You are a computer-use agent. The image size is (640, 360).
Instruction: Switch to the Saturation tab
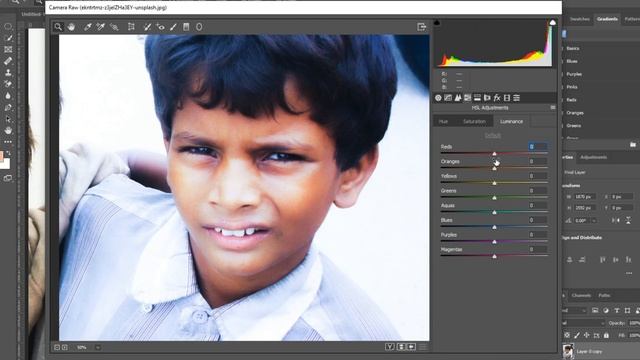pyautogui.click(x=474, y=122)
